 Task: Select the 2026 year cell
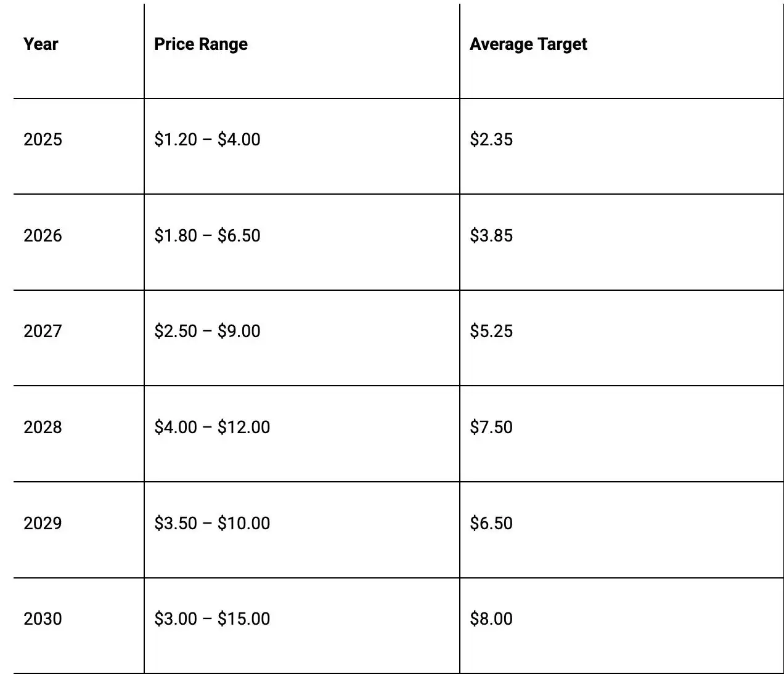(x=43, y=235)
